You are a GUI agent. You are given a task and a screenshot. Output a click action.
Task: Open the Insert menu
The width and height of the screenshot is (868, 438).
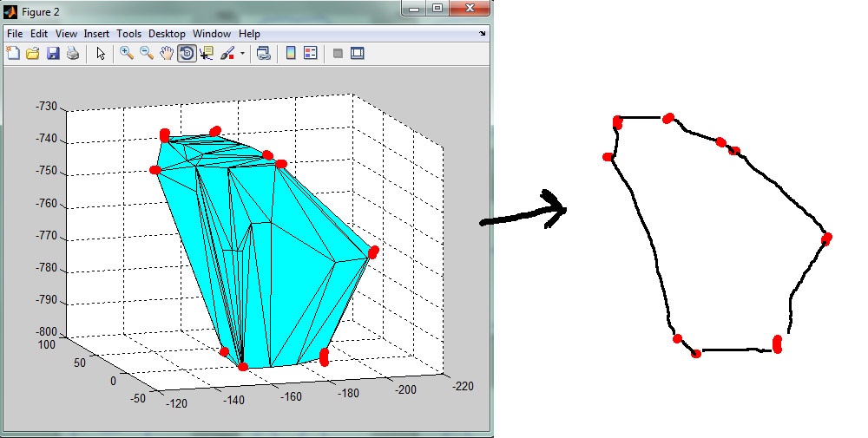click(96, 34)
